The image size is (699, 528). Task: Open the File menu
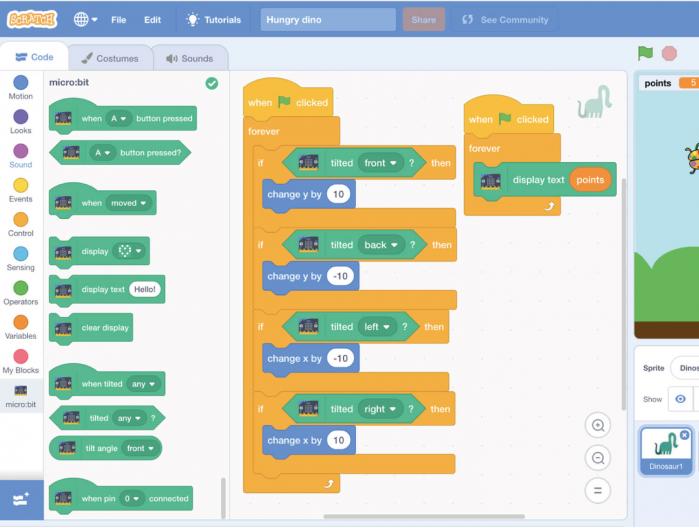pyautogui.click(x=119, y=20)
